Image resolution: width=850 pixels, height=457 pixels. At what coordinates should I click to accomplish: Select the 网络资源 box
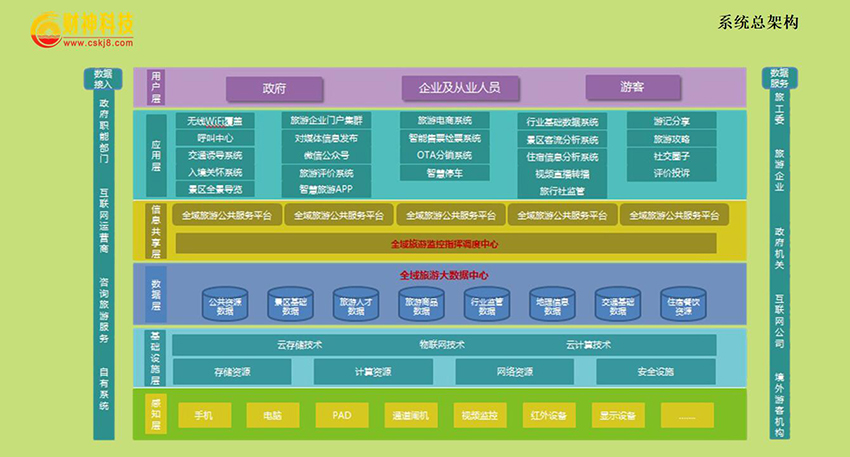tap(514, 372)
